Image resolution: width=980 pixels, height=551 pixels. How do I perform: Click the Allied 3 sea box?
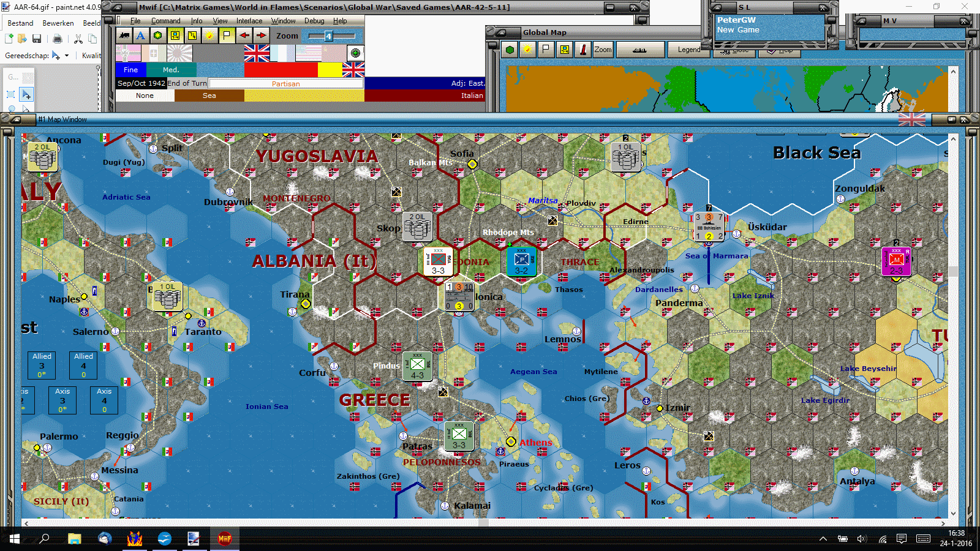point(42,365)
